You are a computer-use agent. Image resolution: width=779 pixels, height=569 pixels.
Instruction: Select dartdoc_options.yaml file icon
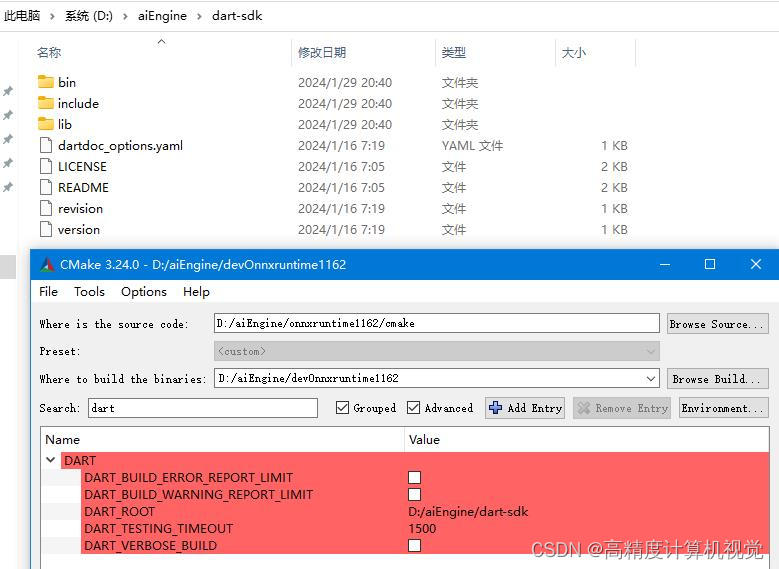pyautogui.click(x=46, y=145)
